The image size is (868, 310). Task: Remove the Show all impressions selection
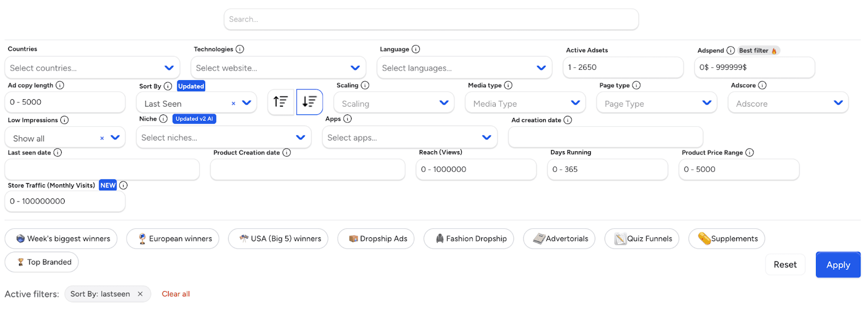click(x=102, y=138)
